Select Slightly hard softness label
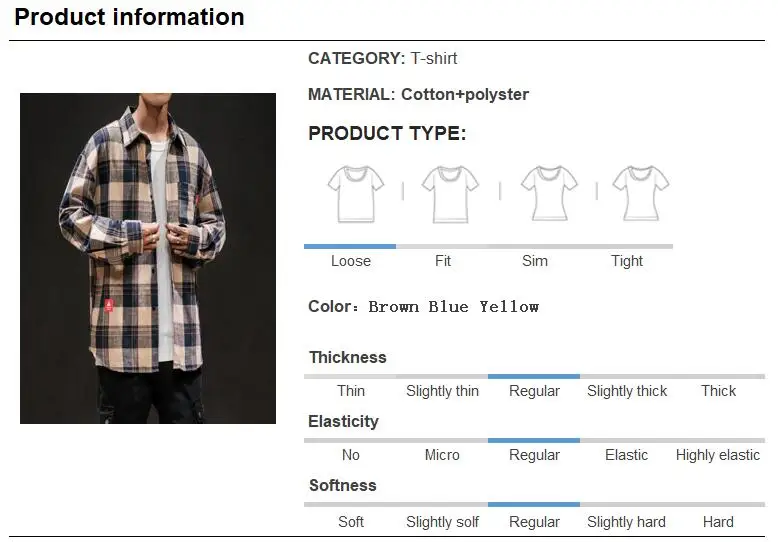778x542 pixels. 626,522
